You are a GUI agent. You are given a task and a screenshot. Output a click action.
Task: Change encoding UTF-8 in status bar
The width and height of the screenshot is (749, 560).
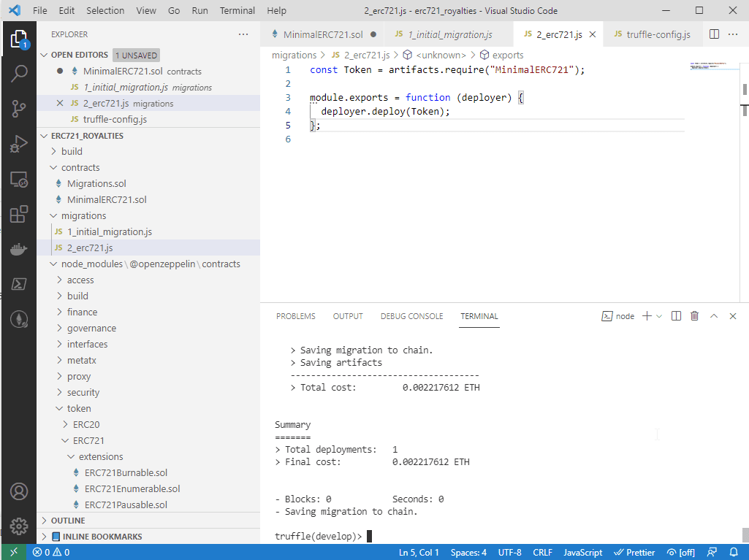point(509,553)
